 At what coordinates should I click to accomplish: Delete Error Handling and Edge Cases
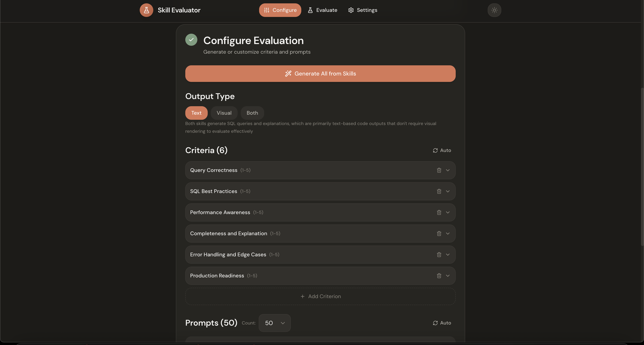pyautogui.click(x=439, y=255)
